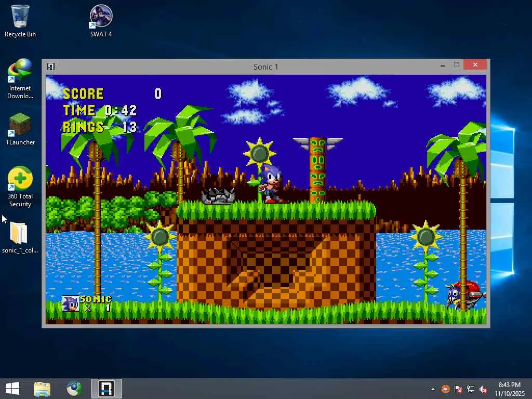The width and height of the screenshot is (532, 399).
Task: Maximize the Sonic 1 window
Action: click(456, 65)
